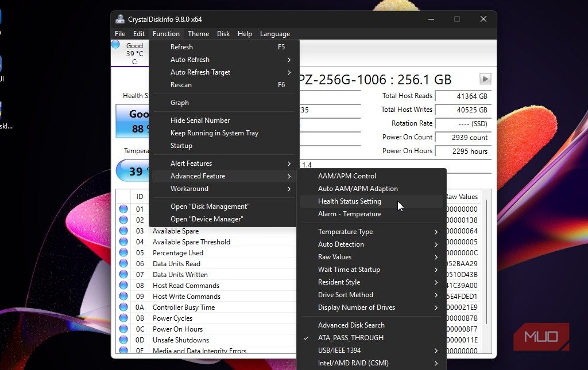The image size is (588, 370).
Task: Choose Refresh from the Function menu
Action: [x=223, y=47]
